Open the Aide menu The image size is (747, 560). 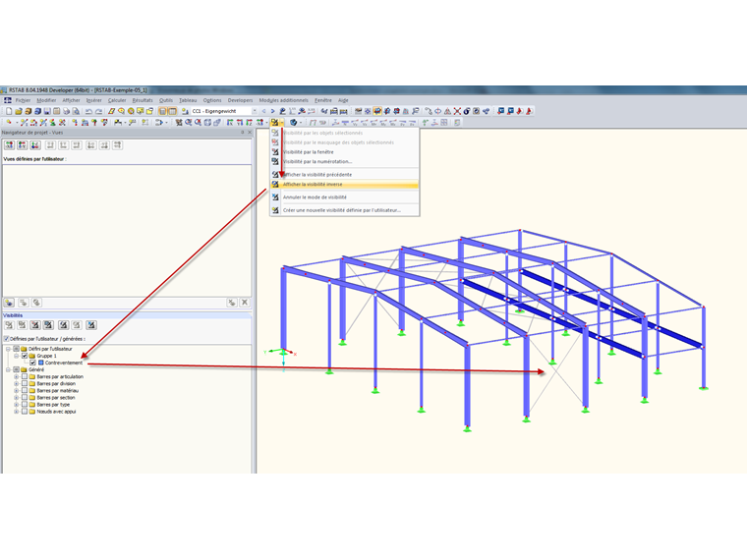343,100
